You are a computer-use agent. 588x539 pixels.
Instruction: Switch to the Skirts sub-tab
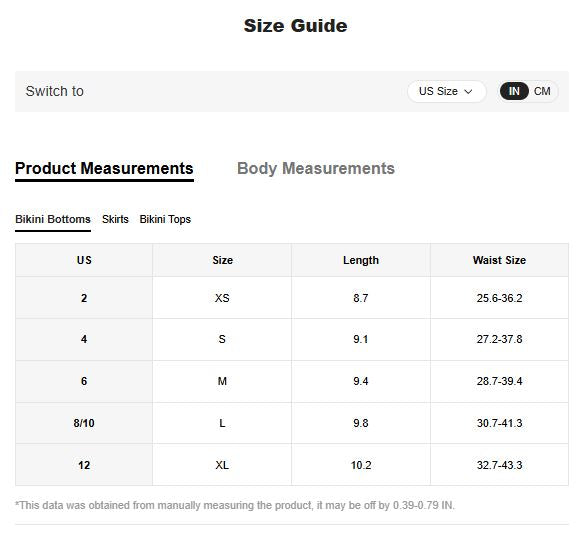(x=115, y=219)
